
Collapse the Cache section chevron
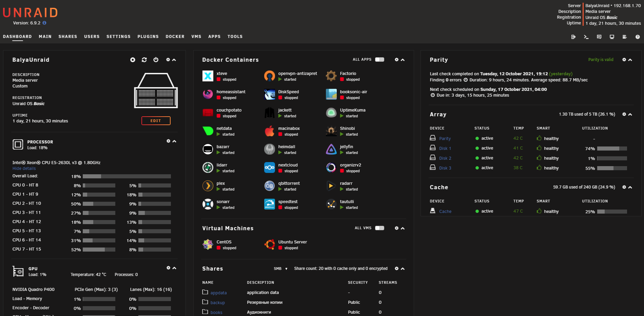click(630, 187)
